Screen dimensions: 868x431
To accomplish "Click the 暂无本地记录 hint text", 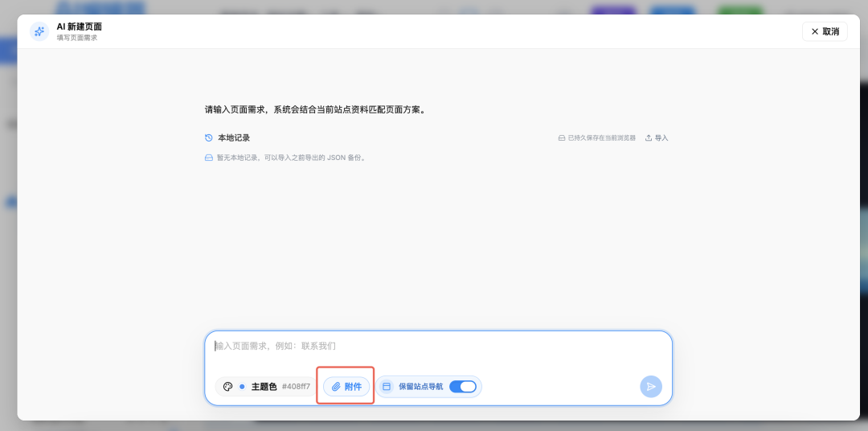I will tap(291, 158).
